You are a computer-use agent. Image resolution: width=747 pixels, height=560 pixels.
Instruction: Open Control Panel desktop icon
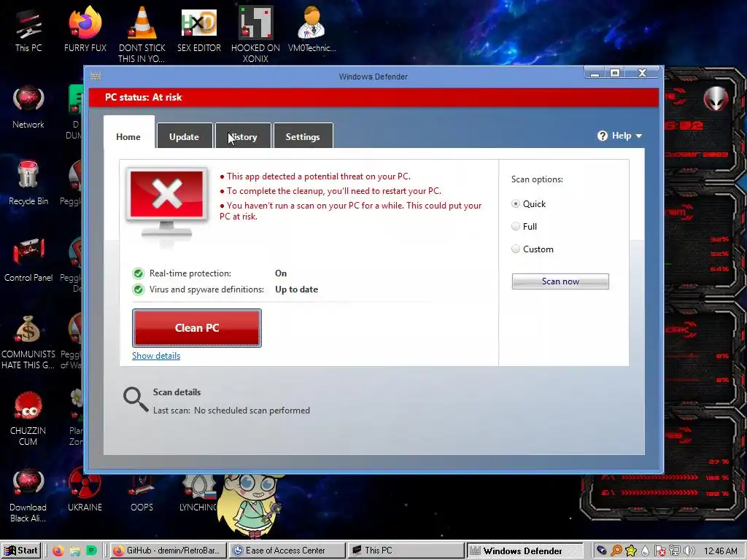pos(28,260)
